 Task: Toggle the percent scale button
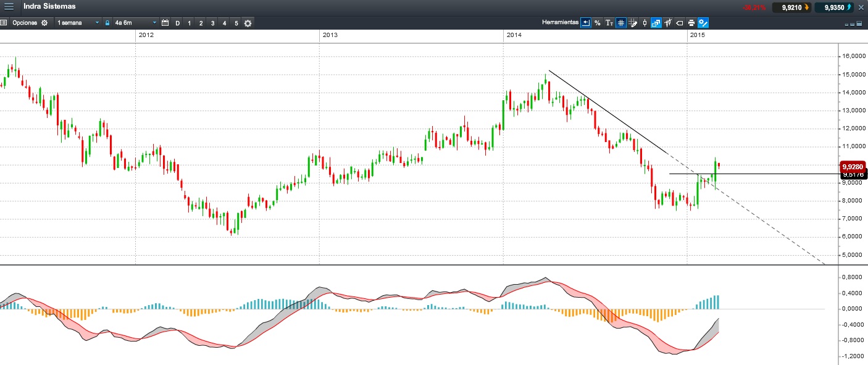pyautogui.click(x=597, y=23)
